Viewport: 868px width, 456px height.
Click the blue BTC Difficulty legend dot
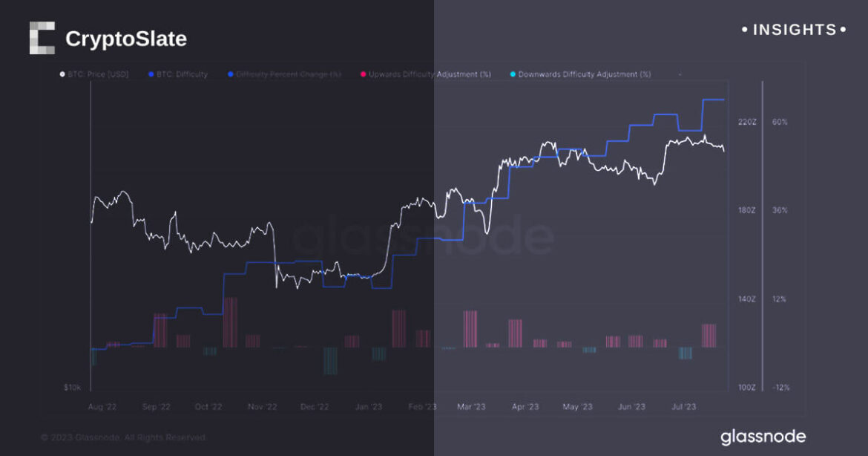coord(151,74)
